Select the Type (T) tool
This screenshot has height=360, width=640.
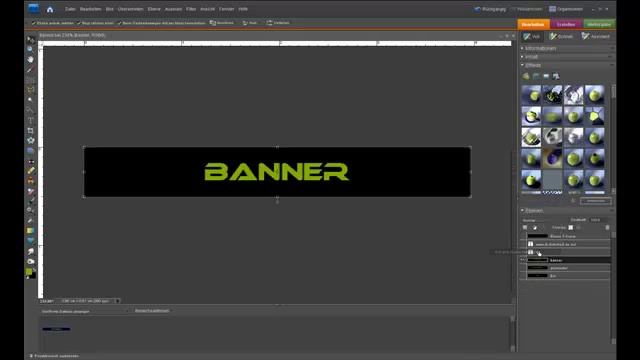[x=31, y=120]
